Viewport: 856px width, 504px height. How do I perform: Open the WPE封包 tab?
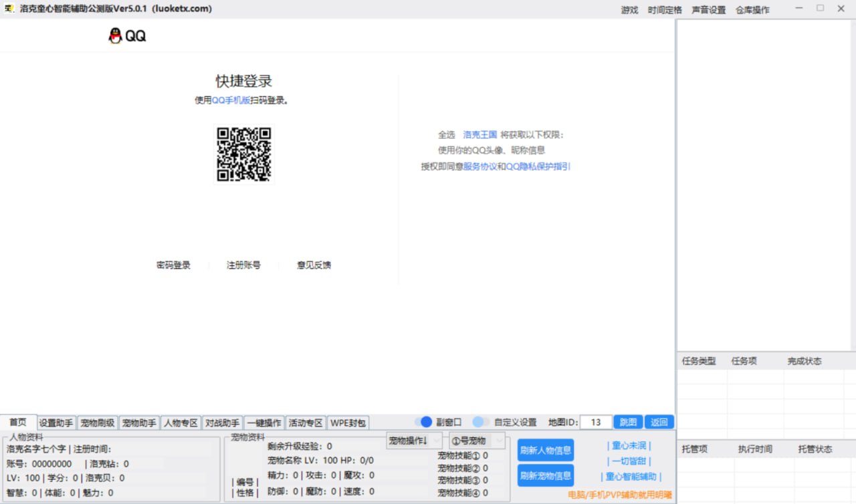click(346, 422)
